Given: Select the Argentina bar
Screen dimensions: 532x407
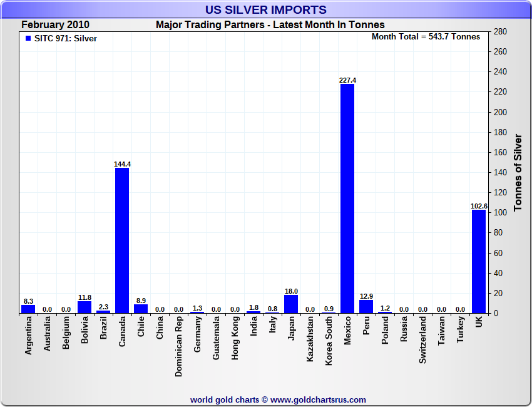Looking at the screenshot, I should click(28, 309).
